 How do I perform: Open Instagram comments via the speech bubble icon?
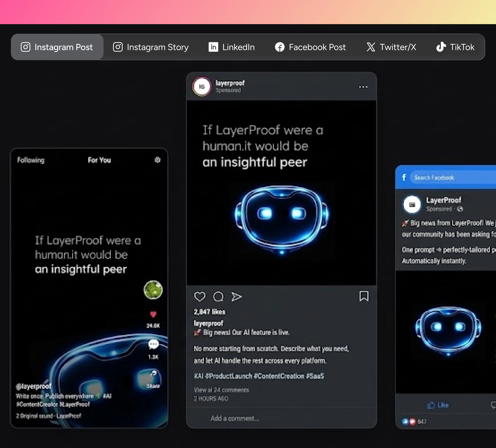click(218, 297)
